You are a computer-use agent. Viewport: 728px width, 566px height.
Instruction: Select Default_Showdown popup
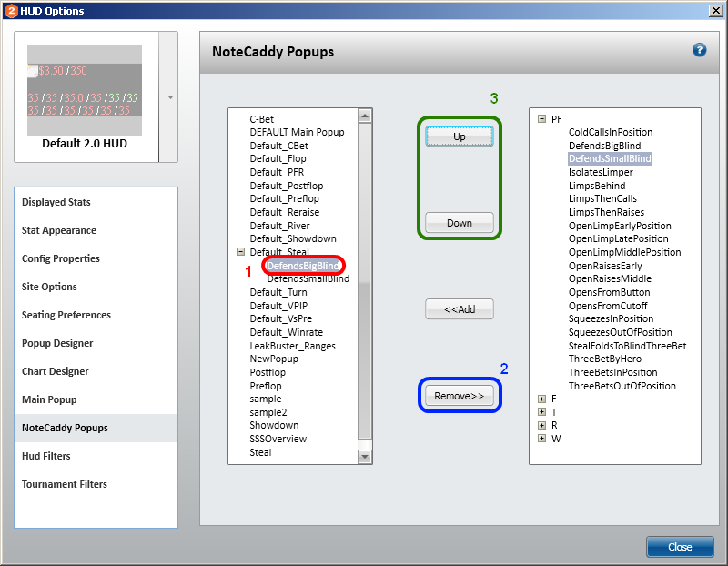[293, 238]
